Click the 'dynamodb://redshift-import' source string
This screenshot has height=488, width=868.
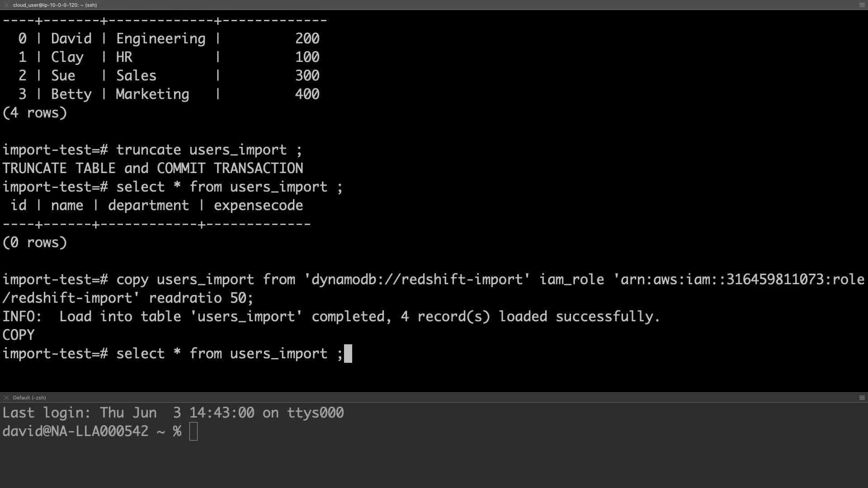coord(417,280)
